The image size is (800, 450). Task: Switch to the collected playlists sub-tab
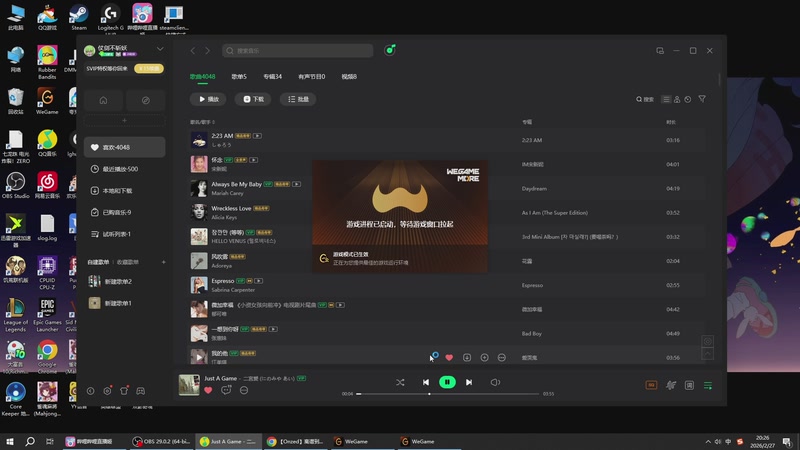pyautogui.click(x=128, y=262)
